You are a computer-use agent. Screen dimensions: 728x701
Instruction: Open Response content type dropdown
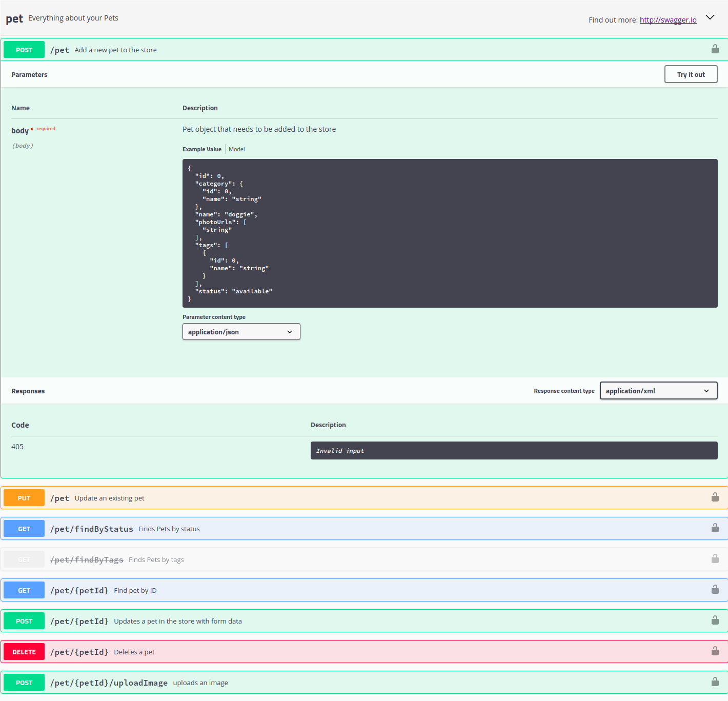click(x=658, y=391)
